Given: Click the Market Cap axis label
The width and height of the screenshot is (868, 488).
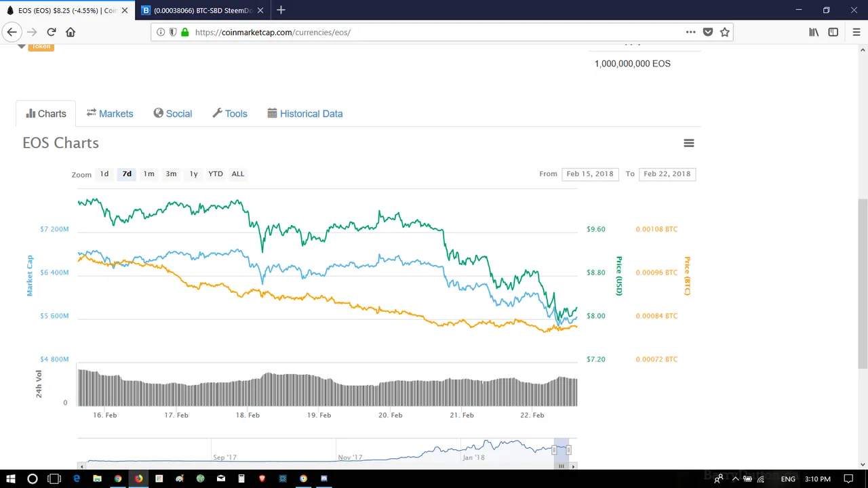Looking at the screenshot, I should click(x=30, y=275).
